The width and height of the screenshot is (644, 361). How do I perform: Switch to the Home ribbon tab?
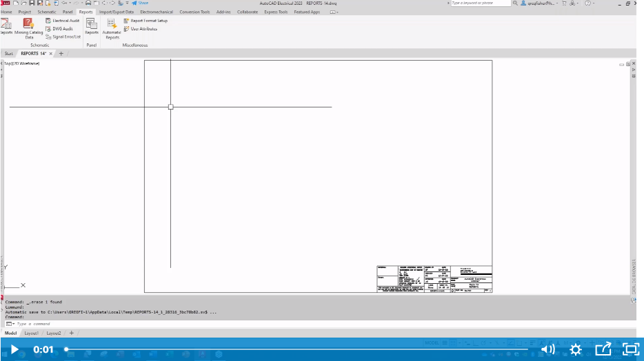pyautogui.click(x=6, y=12)
